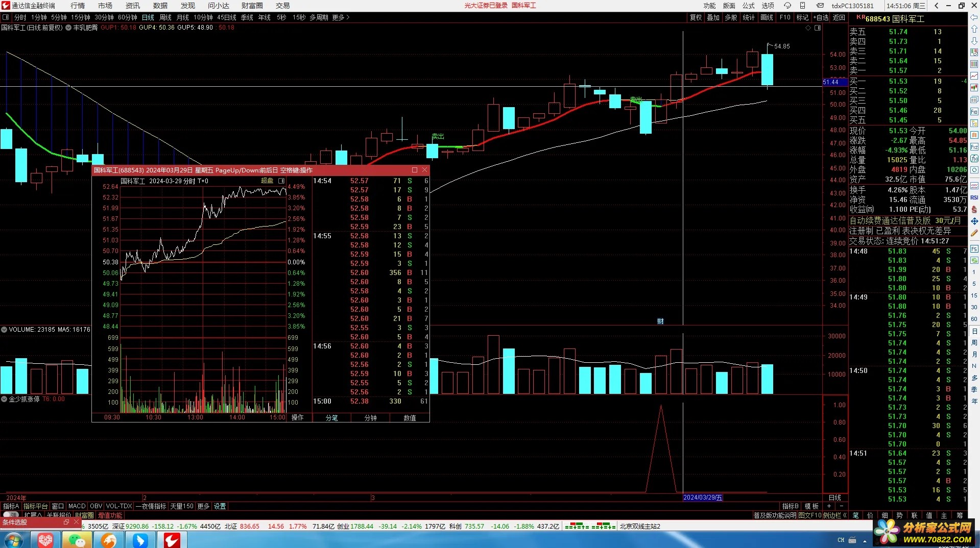
Task: Open the 财富圈 bottom tab
Action: coord(85,515)
